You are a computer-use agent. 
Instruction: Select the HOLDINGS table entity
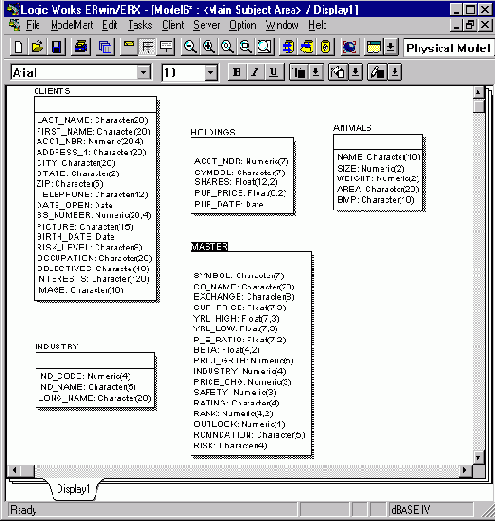tap(242, 176)
